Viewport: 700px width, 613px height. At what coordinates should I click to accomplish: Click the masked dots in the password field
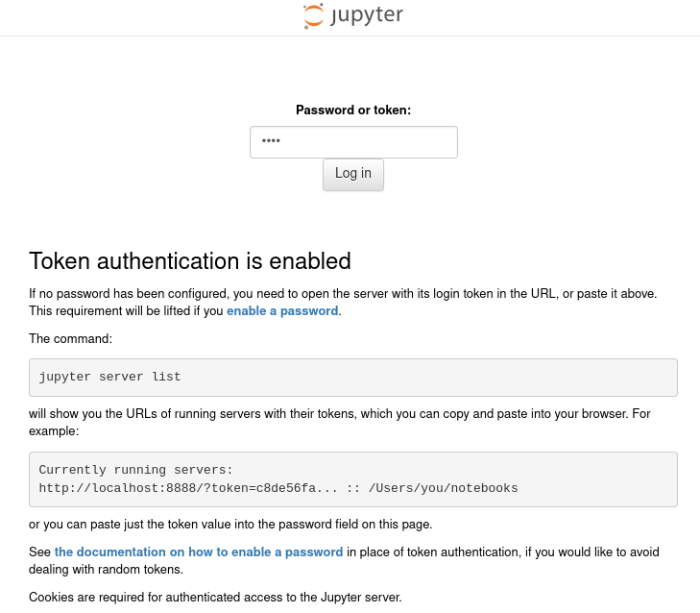pos(271,142)
